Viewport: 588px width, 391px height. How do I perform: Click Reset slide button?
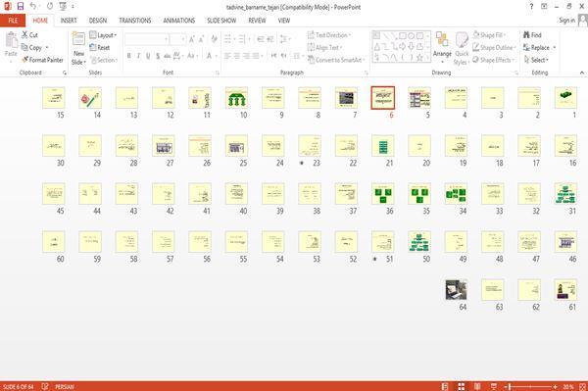tap(100, 48)
